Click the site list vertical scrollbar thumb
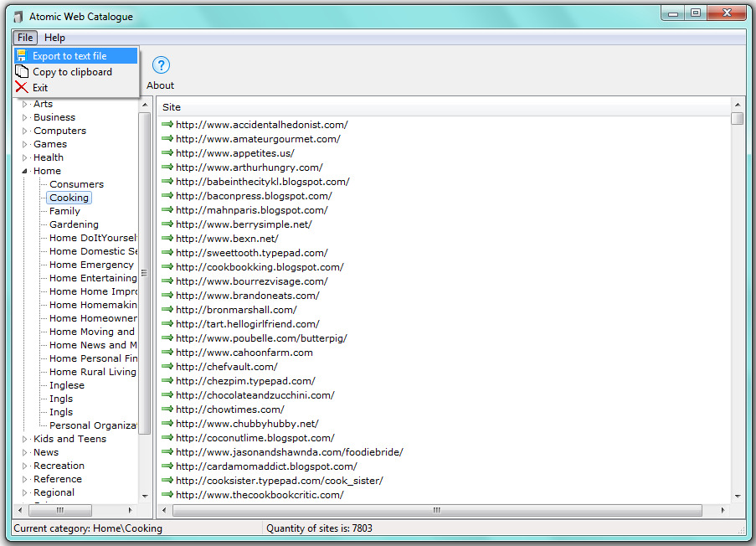 click(x=738, y=118)
